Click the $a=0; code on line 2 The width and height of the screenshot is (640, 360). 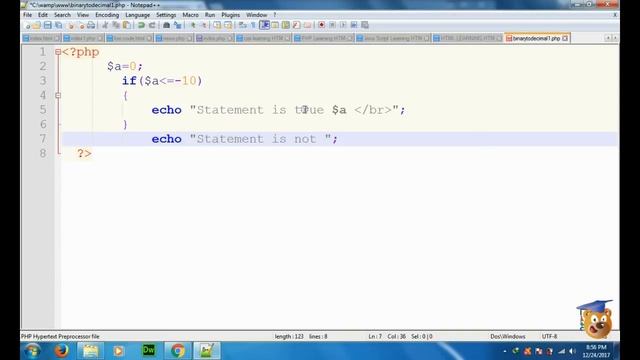(125, 66)
